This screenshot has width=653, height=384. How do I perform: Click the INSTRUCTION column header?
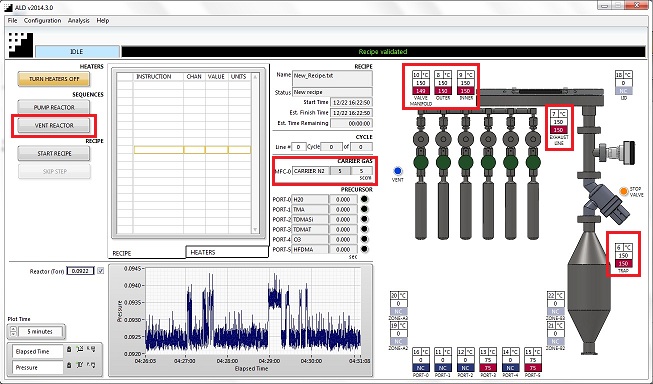click(x=154, y=77)
